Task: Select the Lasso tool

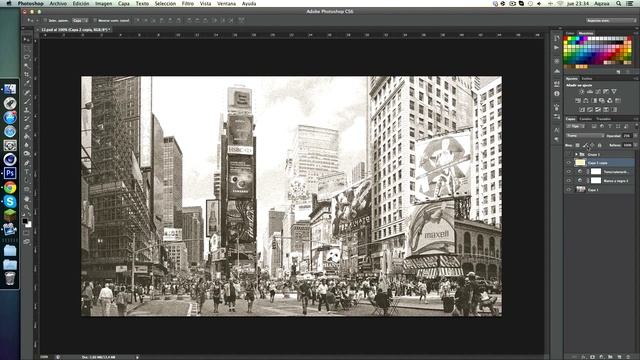Action: (x=27, y=57)
